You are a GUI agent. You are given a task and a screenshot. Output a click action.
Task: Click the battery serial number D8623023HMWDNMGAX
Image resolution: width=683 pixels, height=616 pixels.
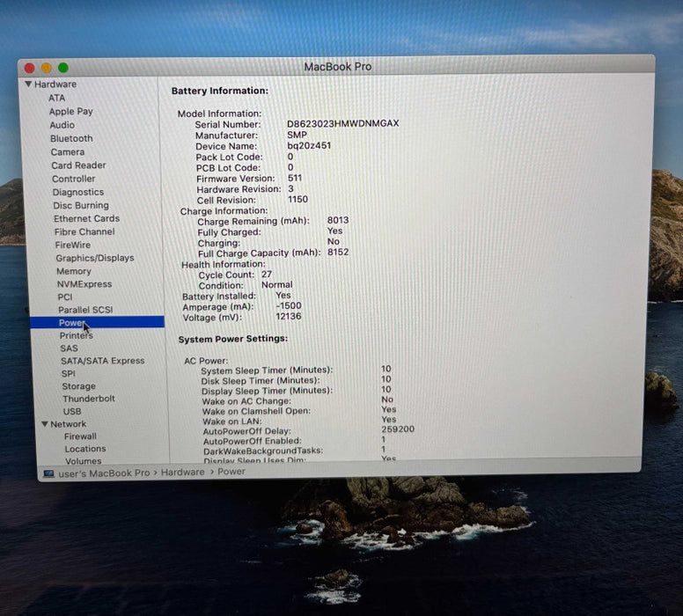[342, 123]
